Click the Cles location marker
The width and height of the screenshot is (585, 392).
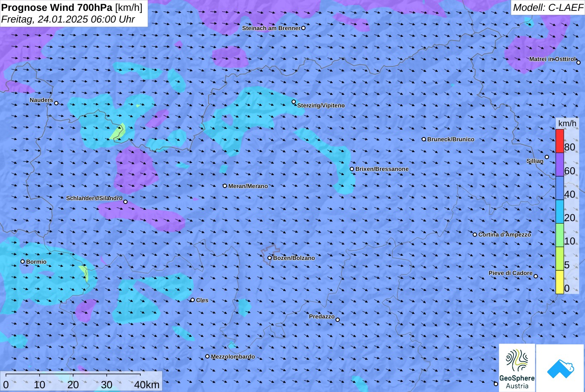192,300
